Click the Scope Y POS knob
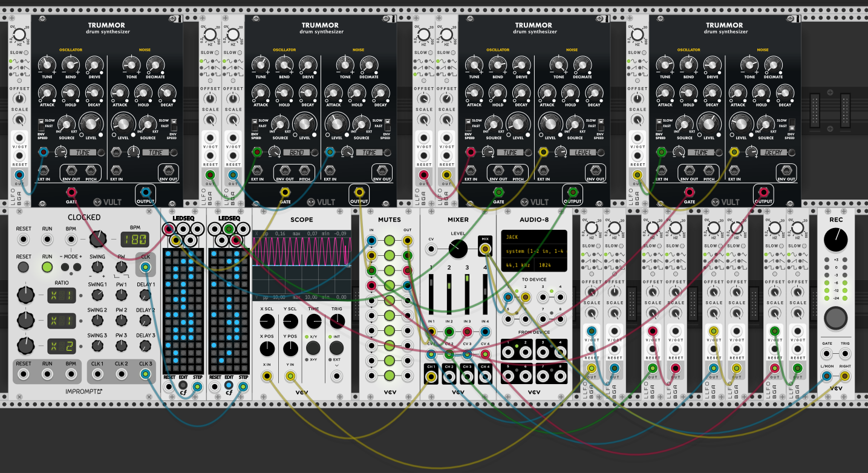This screenshot has height=473, width=868. click(290, 348)
